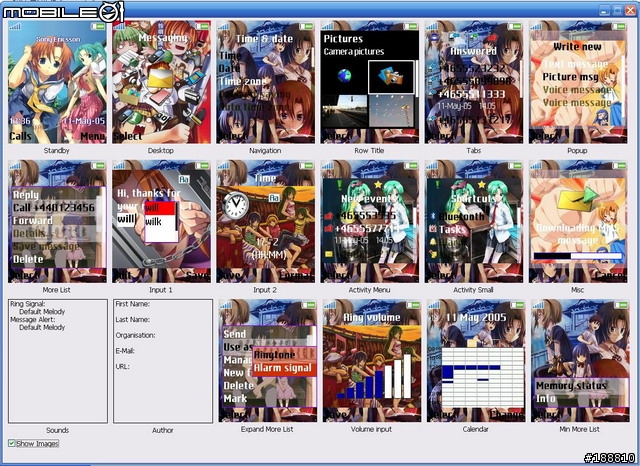Click 'Forward' in More List preview
The height and width of the screenshot is (466, 640).
33,221
